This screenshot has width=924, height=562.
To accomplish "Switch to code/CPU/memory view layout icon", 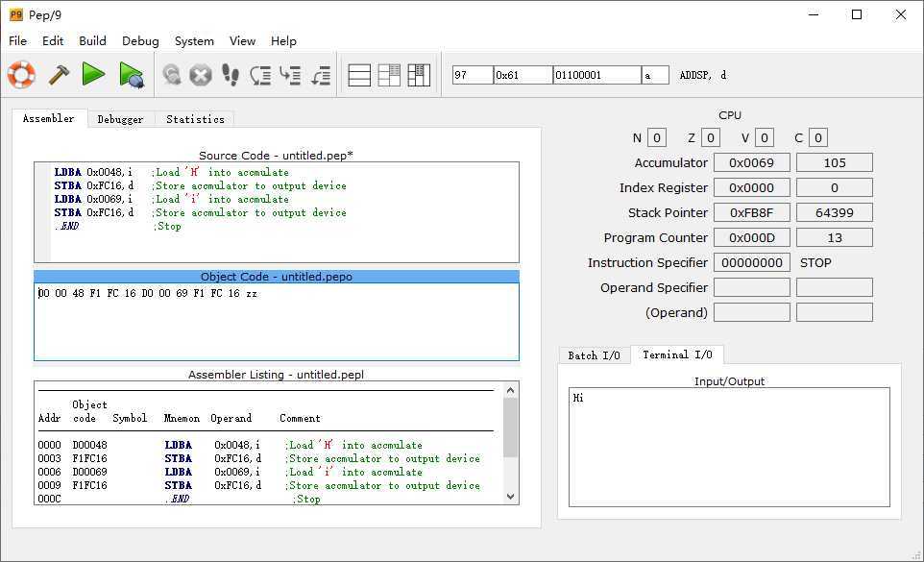I will [419, 75].
